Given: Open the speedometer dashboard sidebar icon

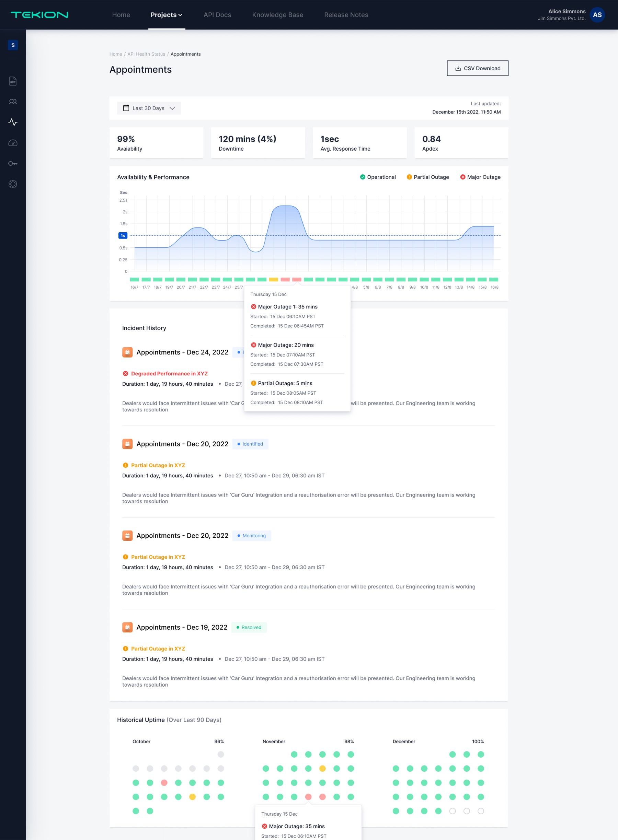Looking at the screenshot, I should coord(13,143).
